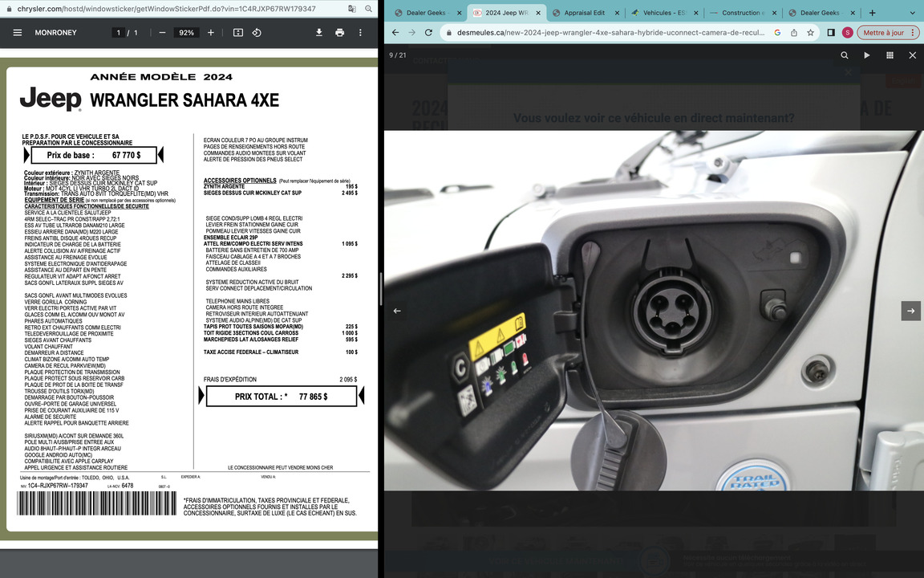The height and width of the screenshot is (578, 924).
Task: Click the Jeep logo on the sticker
Action: 51,99
